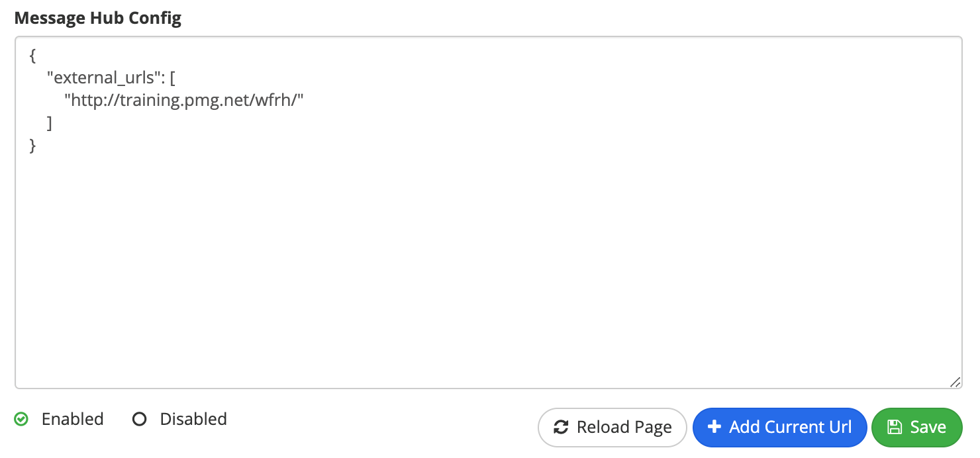Click the closing curly brace line

(x=32, y=145)
